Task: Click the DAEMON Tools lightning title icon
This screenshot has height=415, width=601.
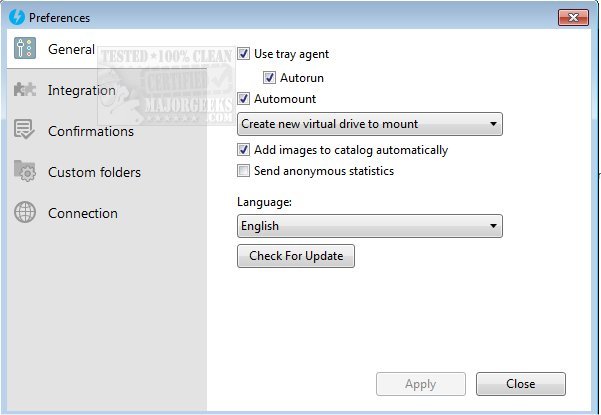Action: pos(15,17)
